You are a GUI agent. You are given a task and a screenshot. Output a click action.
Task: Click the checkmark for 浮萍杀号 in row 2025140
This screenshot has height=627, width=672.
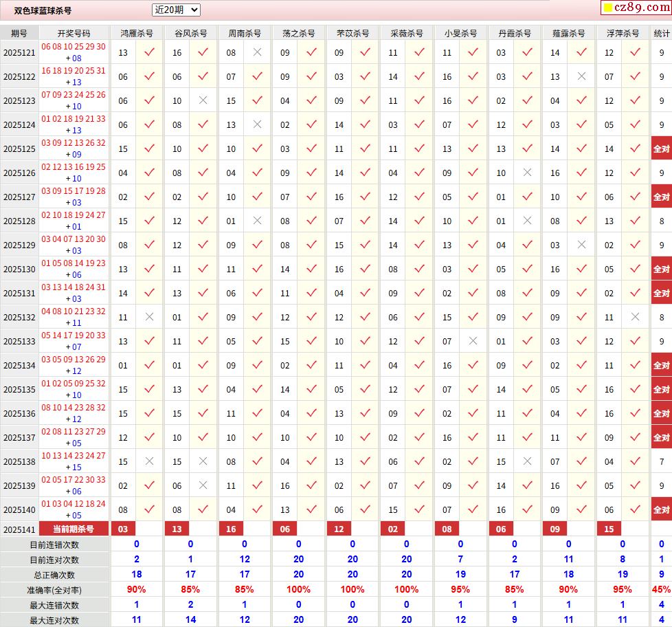636,509
